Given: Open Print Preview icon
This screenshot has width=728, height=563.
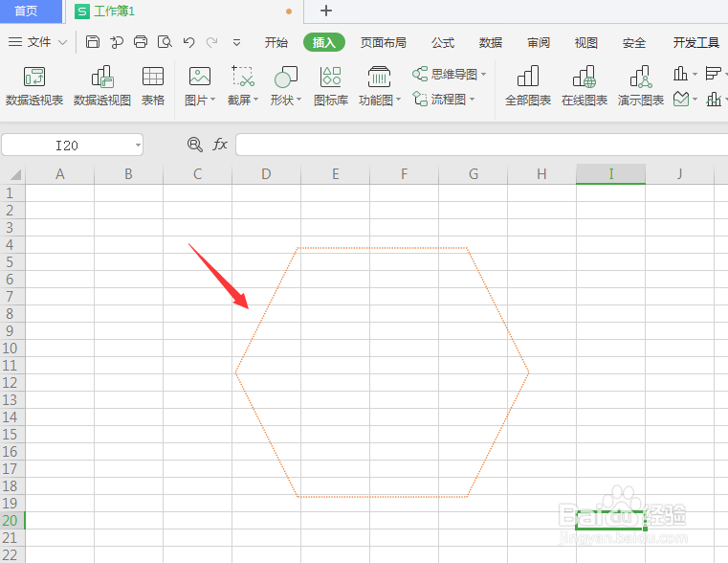Looking at the screenshot, I should tap(165, 42).
